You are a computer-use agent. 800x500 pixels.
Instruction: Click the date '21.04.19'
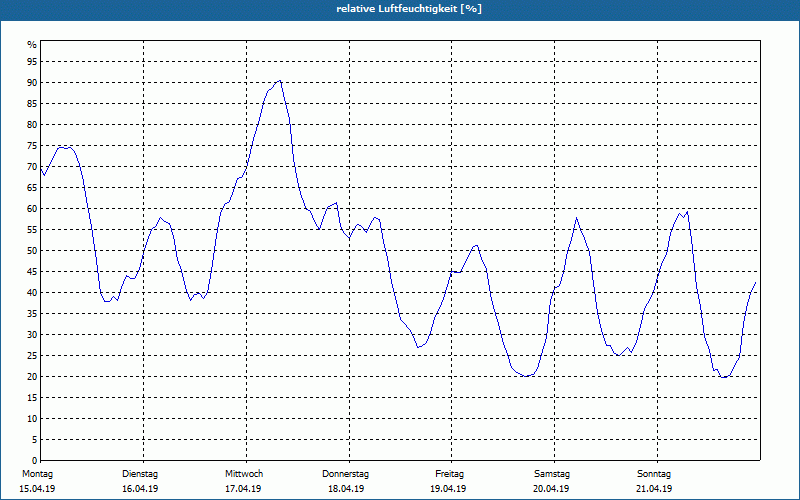tap(654, 489)
